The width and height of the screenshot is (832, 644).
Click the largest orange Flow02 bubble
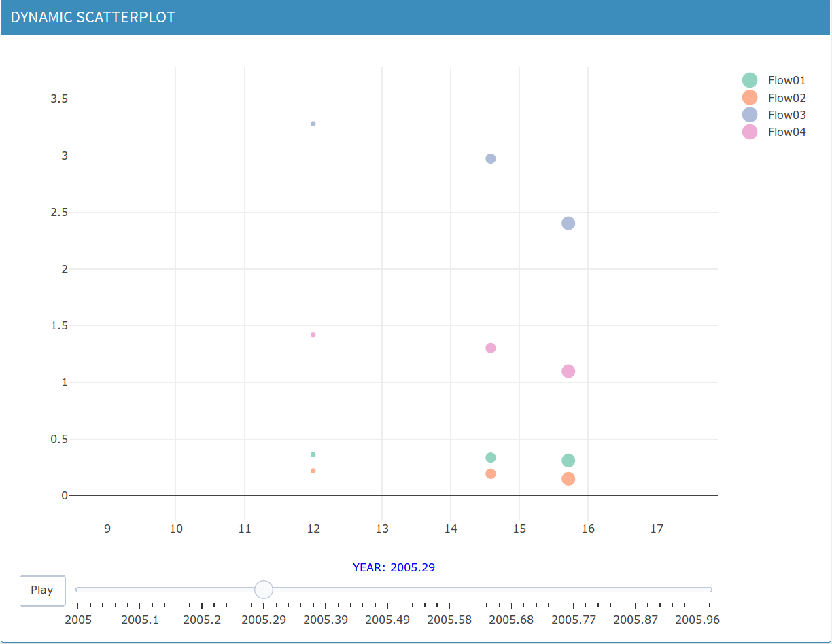[568, 479]
